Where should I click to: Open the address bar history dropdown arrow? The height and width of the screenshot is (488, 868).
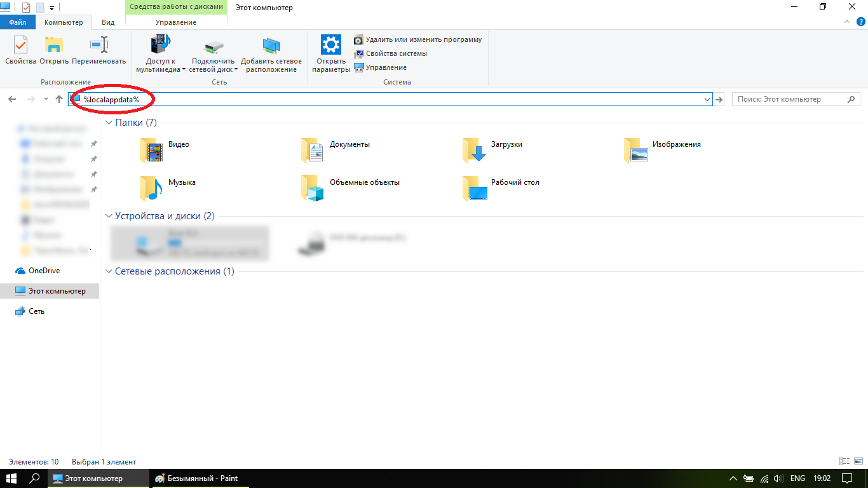707,100
